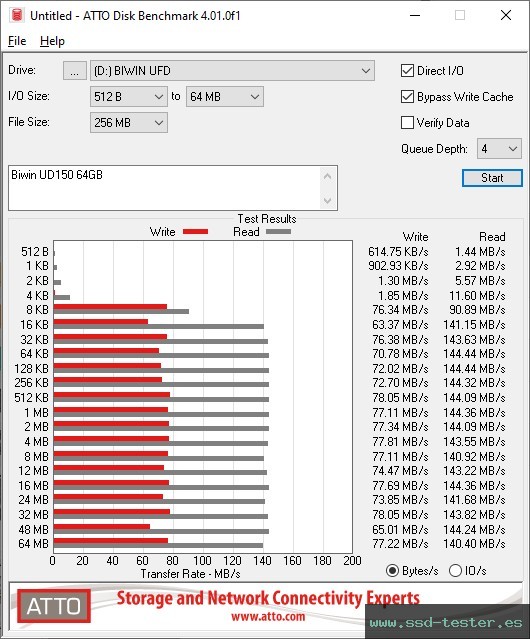The image size is (530, 639).
Task: Click the 140.40 MB/s read value
Action: (x=474, y=544)
